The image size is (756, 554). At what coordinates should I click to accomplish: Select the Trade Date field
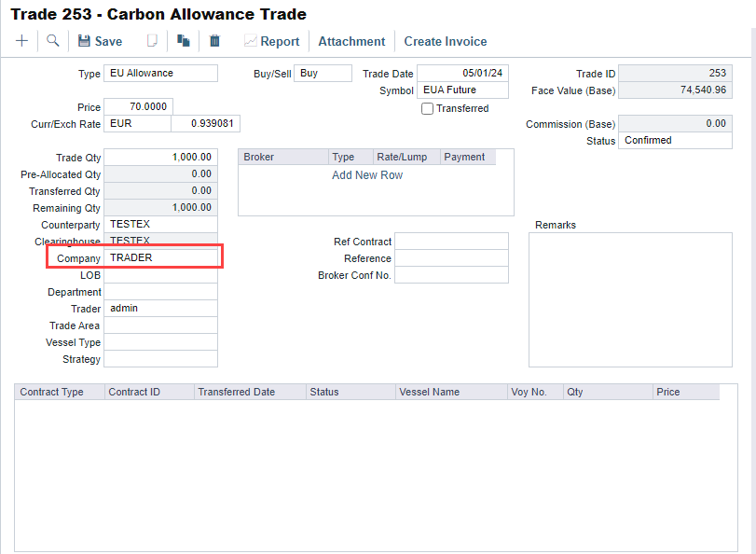coord(462,74)
